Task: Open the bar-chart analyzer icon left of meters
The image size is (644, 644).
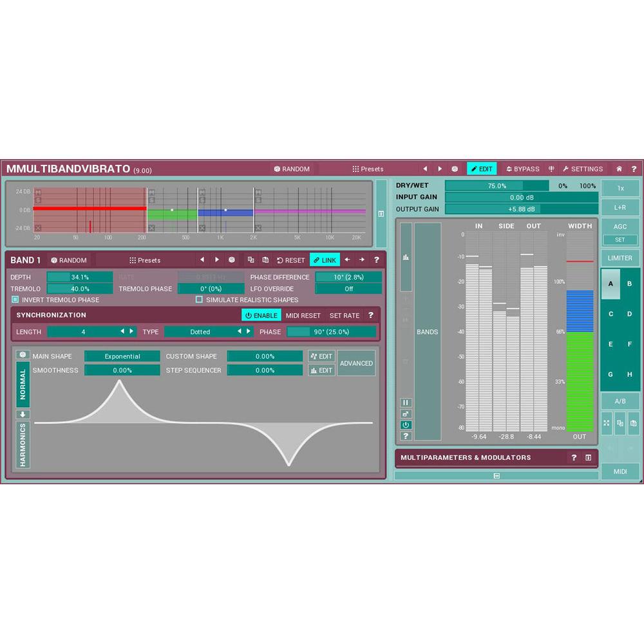Action: 404,256
